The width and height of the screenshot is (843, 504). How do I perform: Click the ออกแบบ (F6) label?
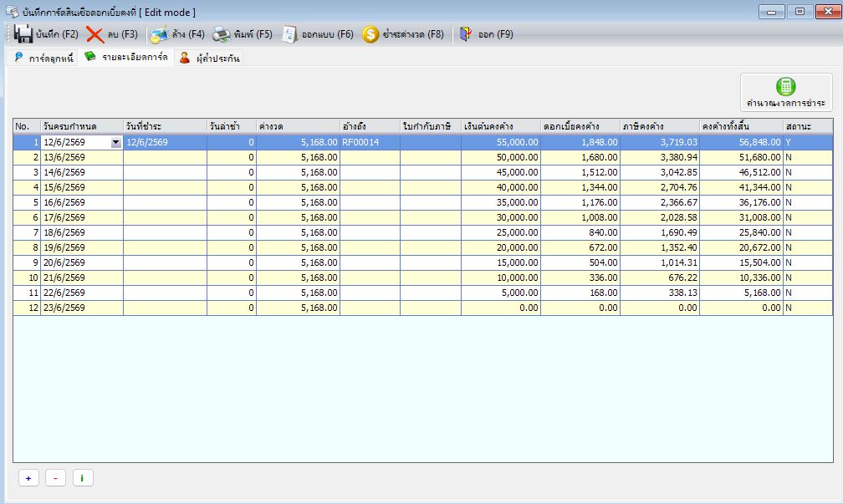(328, 34)
